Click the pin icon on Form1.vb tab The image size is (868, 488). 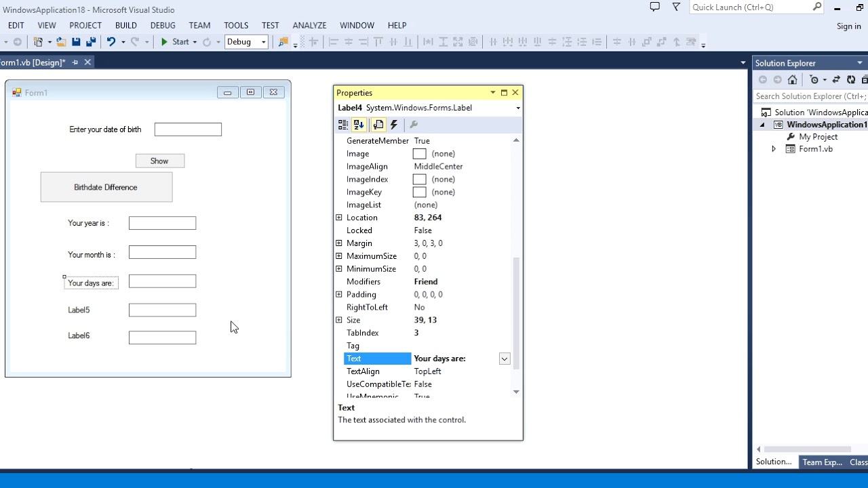pyautogui.click(x=75, y=62)
